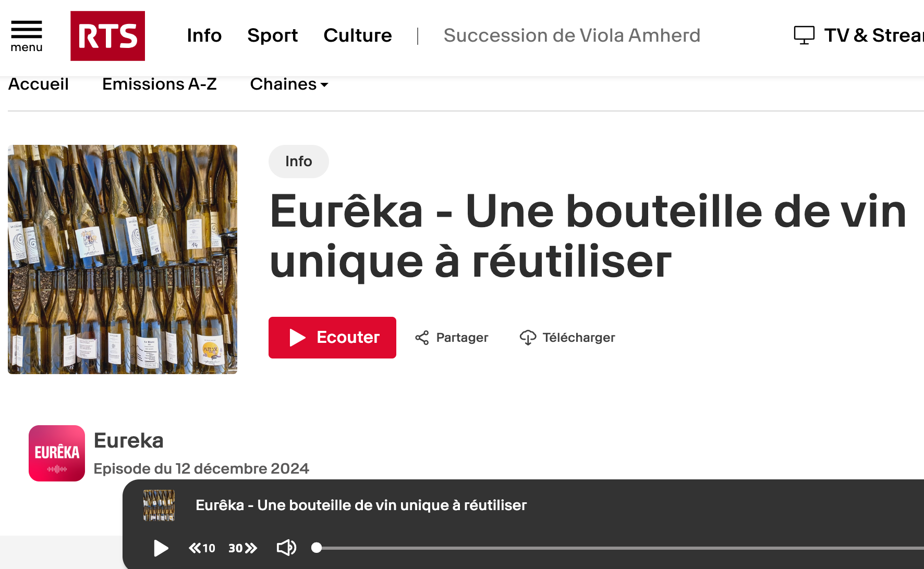
Task: Click the audio progress slider handle
Action: tap(317, 548)
